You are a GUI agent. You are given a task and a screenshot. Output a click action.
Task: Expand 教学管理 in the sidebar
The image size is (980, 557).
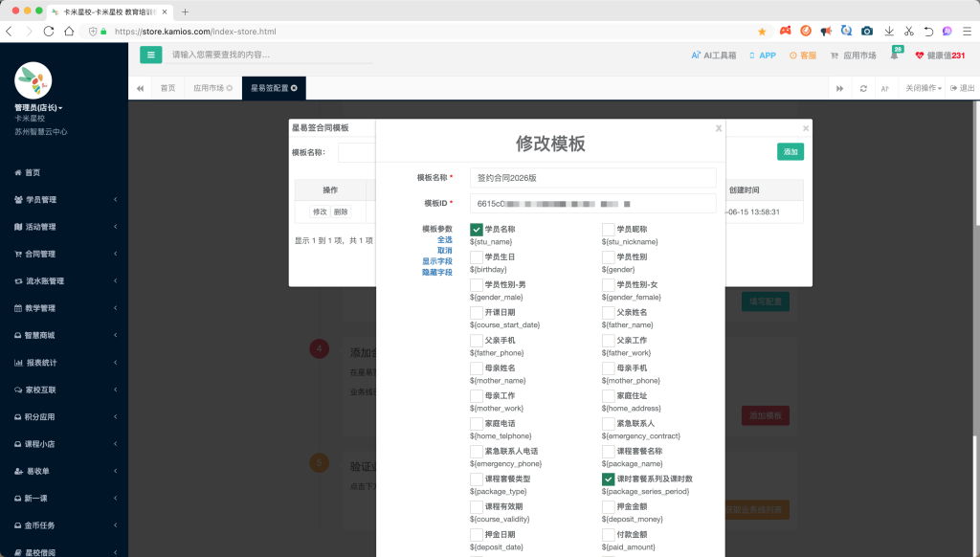click(64, 308)
